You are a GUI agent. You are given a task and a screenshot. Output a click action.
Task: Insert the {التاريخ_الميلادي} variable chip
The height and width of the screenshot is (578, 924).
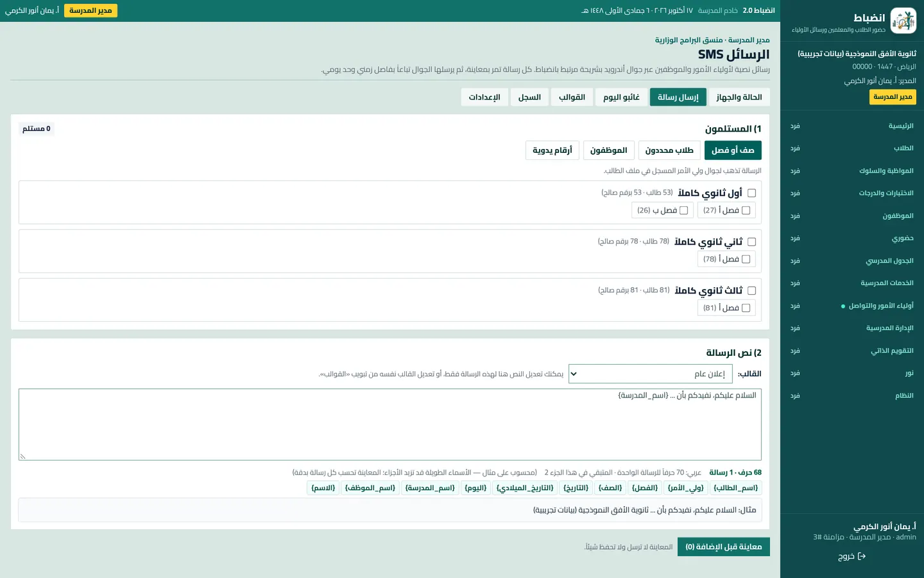pos(525,488)
